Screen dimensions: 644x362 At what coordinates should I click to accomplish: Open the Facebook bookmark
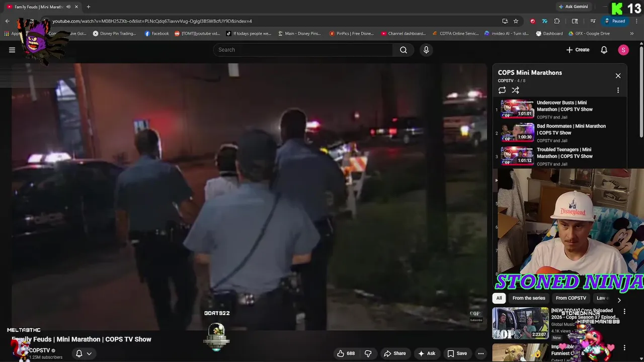(x=156, y=34)
